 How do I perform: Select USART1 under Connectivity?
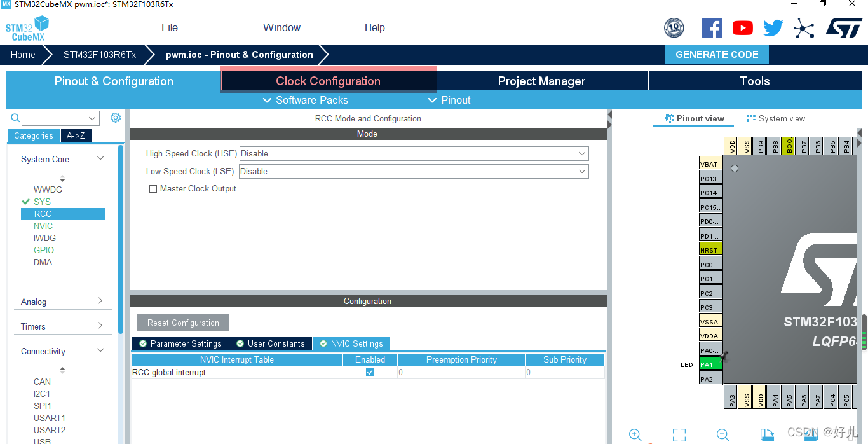pyautogui.click(x=50, y=418)
